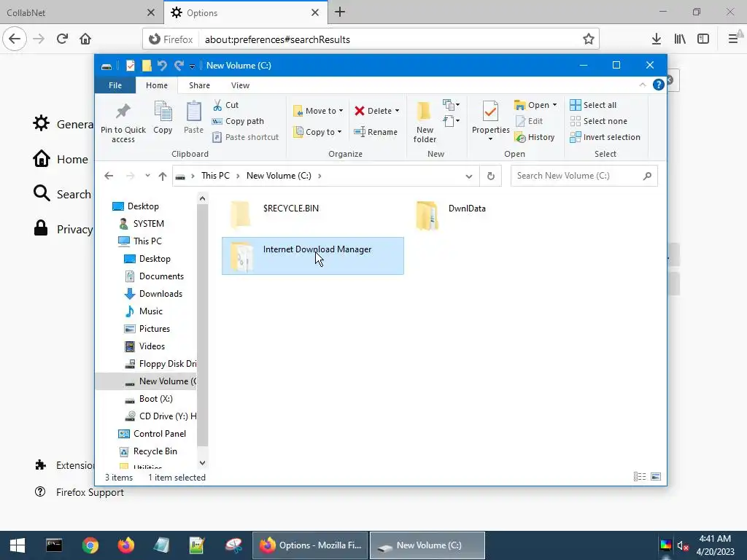The height and width of the screenshot is (560, 747).
Task: Refresh the Explorer folder view
Action: [491, 176]
